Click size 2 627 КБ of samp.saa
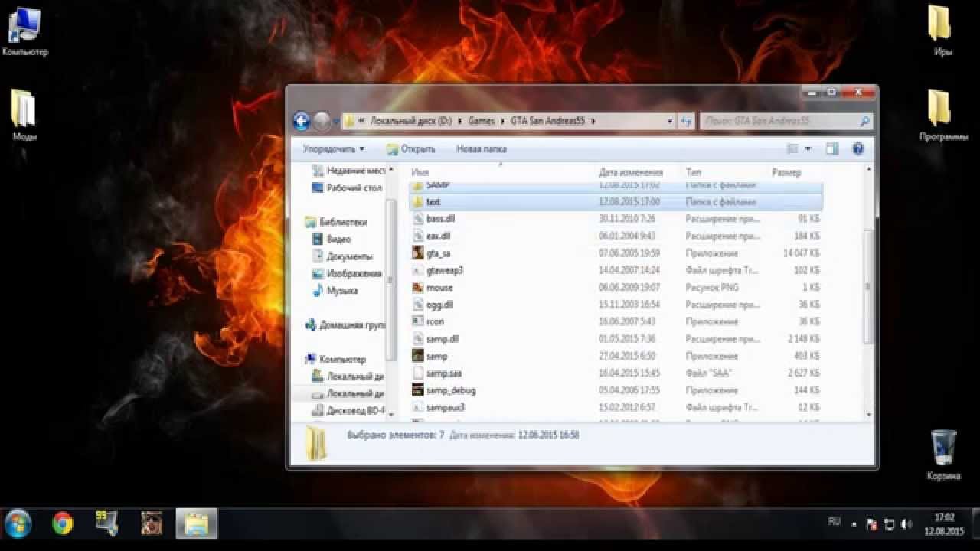The height and width of the screenshot is (551, 980). point(804,373)
